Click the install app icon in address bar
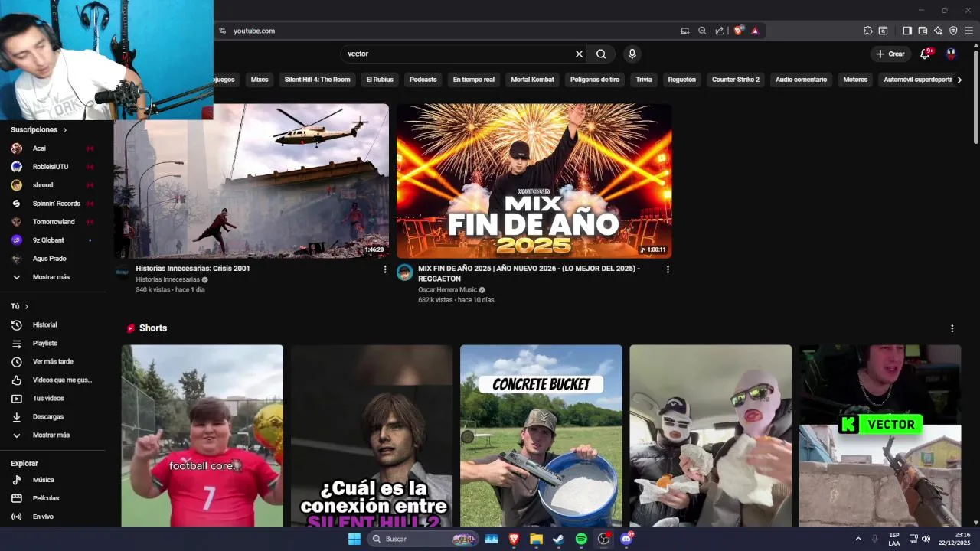 (x=685, y=31)
